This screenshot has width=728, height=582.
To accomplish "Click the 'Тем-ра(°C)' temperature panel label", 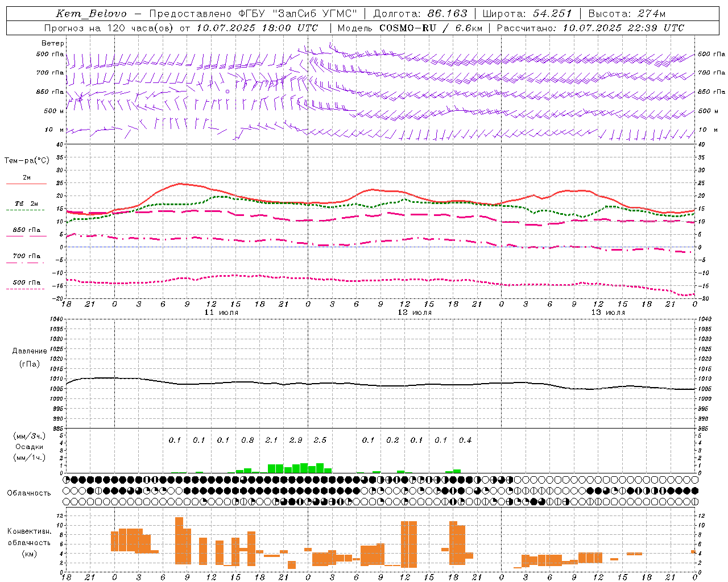I will tap(27, 161).
